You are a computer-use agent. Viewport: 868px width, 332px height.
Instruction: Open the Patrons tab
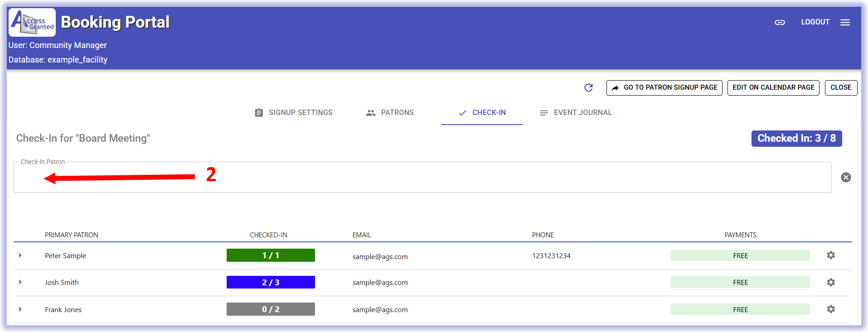pos(390,113)
